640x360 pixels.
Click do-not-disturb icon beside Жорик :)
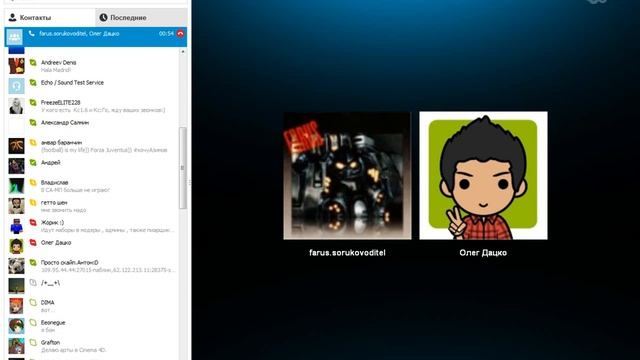coord(33,222)
